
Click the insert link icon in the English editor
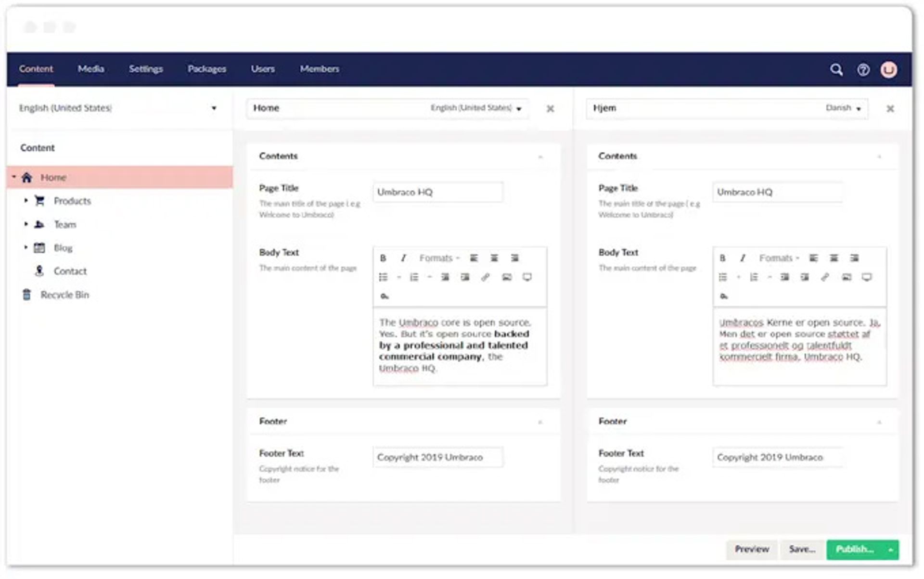coord(486,277)
